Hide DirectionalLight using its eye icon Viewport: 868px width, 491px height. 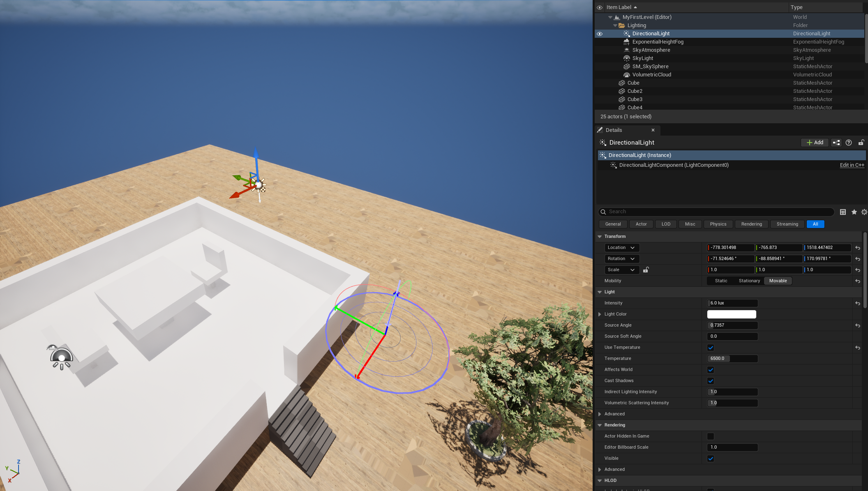click(x=600, y=34)
